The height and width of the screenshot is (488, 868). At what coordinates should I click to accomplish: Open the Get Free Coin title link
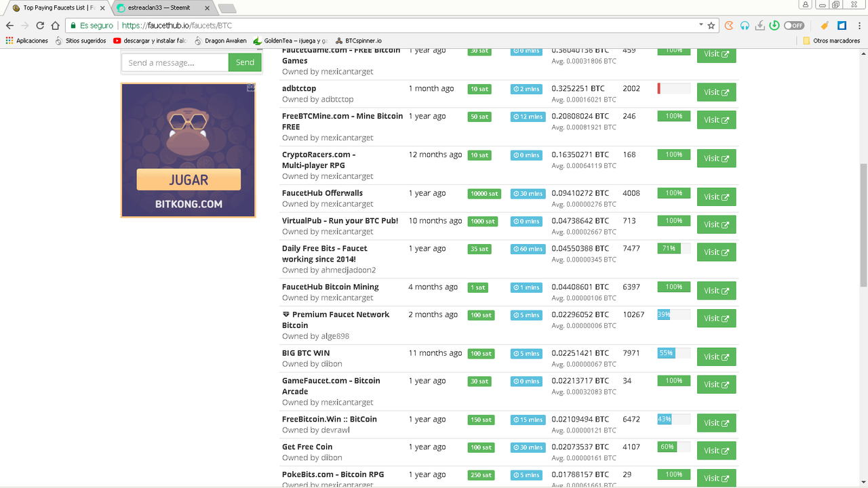307,447
